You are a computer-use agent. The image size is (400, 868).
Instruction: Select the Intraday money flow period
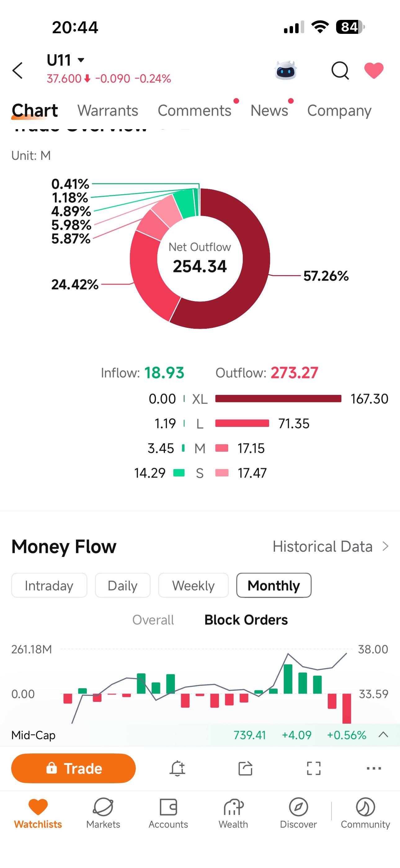[x=49, y=585]
